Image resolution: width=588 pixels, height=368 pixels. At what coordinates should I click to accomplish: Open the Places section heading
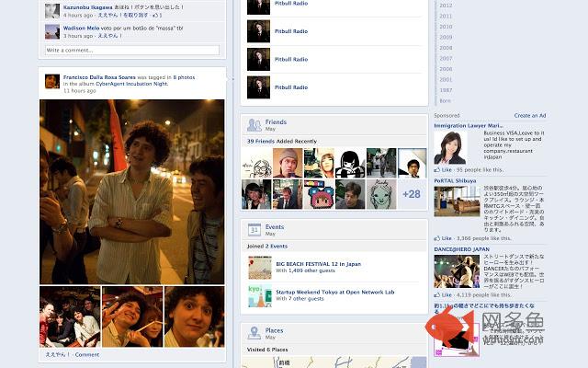pos(274,330)
